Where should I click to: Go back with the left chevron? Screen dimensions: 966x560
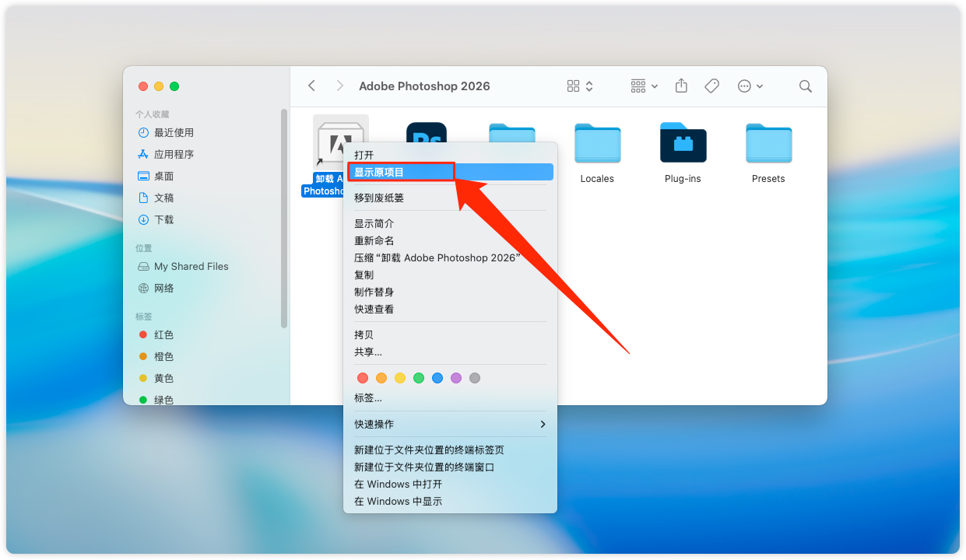311,86
